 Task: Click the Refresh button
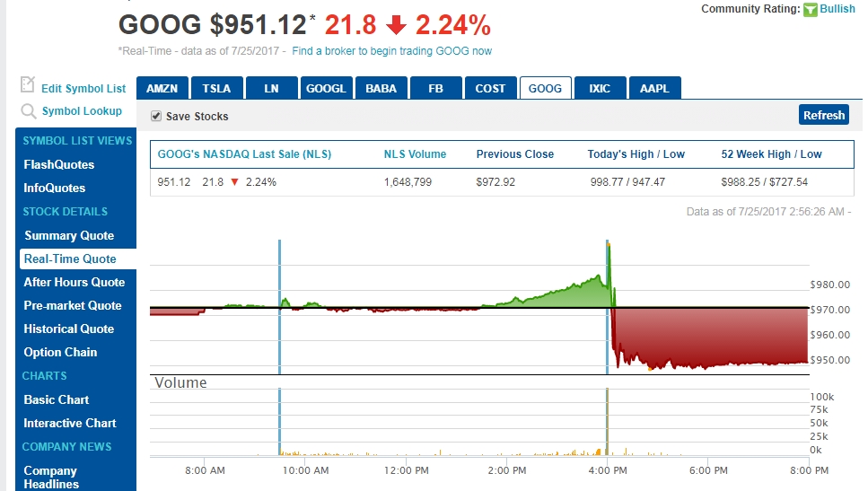pos(824,115)
